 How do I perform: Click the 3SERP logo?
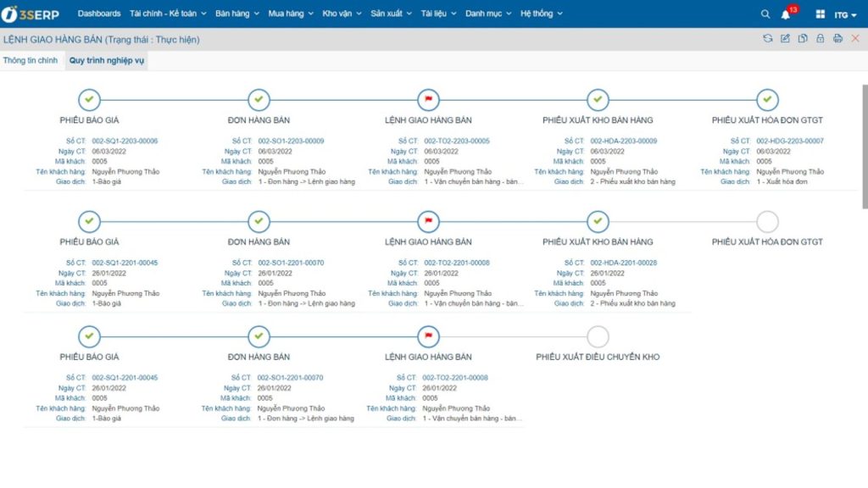31,14
